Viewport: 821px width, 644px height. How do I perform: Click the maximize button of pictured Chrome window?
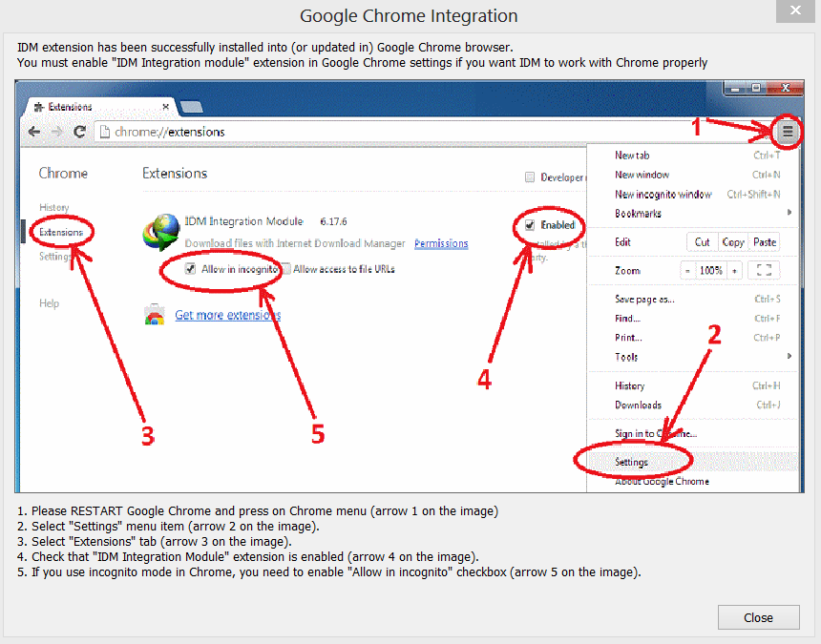click(x=756, y=89)
